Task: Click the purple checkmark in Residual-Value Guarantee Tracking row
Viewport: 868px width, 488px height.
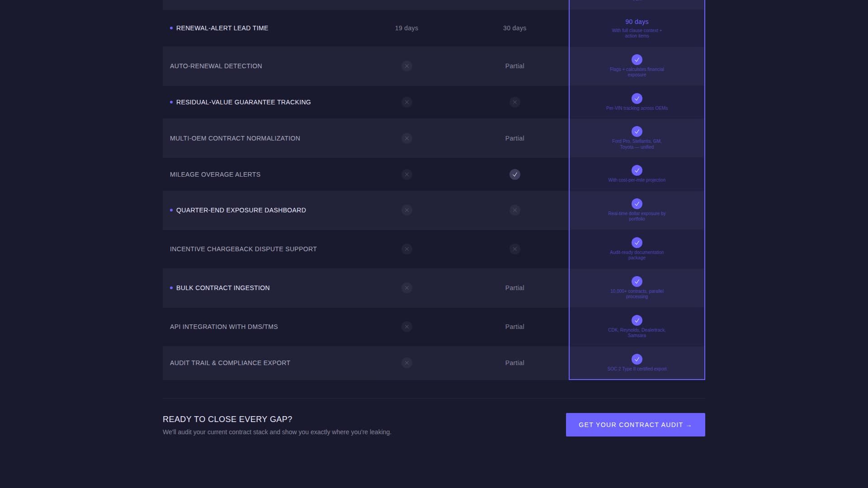Action: point(637,99)
